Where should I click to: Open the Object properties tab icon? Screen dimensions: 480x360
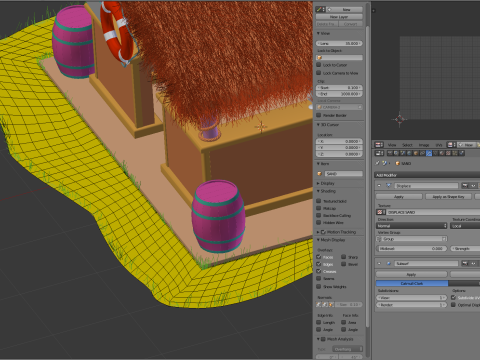(416, 153)
